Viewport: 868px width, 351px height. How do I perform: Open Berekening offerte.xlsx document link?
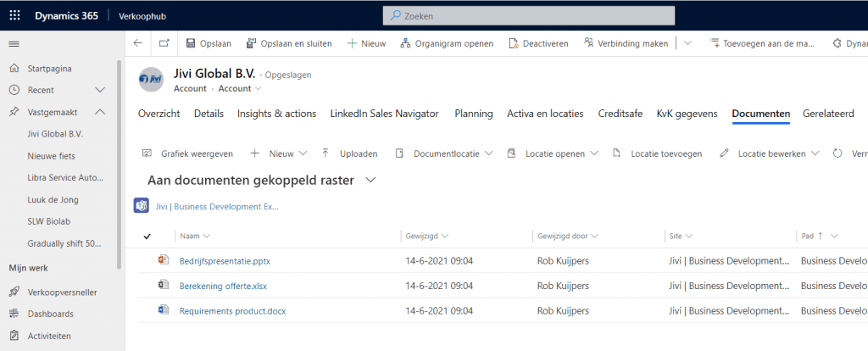point(223,286)
